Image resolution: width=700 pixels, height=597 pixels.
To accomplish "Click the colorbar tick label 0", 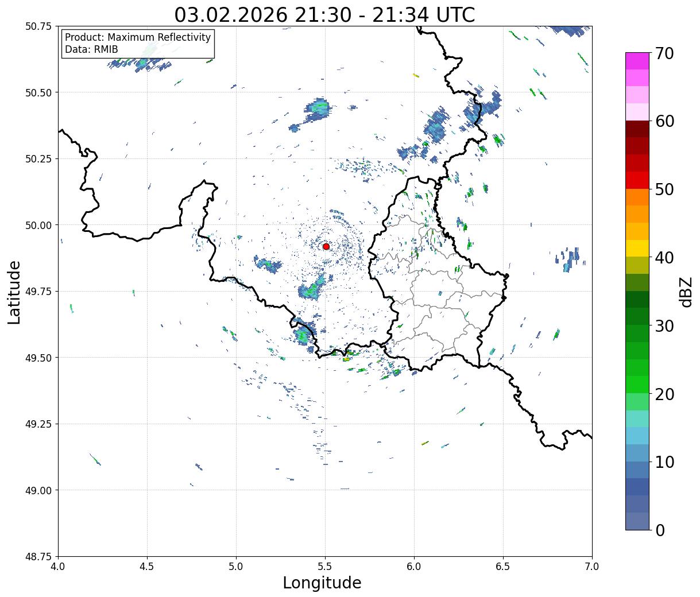I will click(x=659, y=530).
